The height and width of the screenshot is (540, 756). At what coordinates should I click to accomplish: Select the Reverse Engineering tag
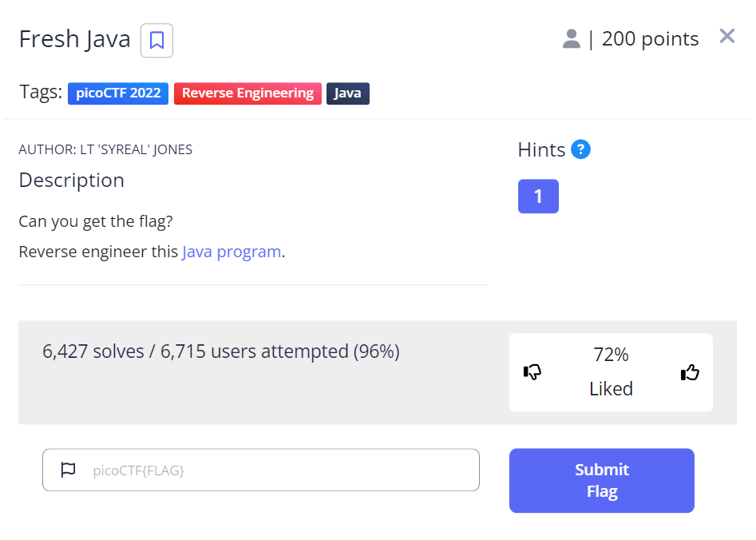[x=247, y=93]
